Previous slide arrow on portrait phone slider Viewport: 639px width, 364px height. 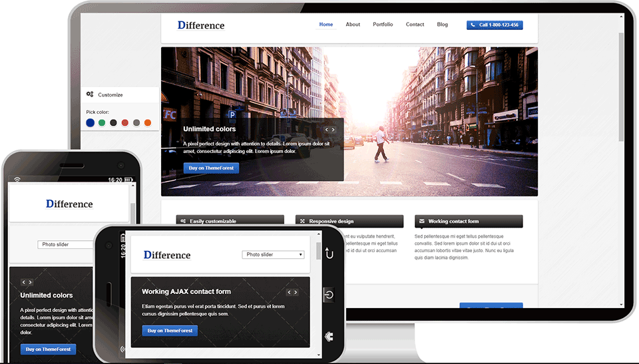24,282
